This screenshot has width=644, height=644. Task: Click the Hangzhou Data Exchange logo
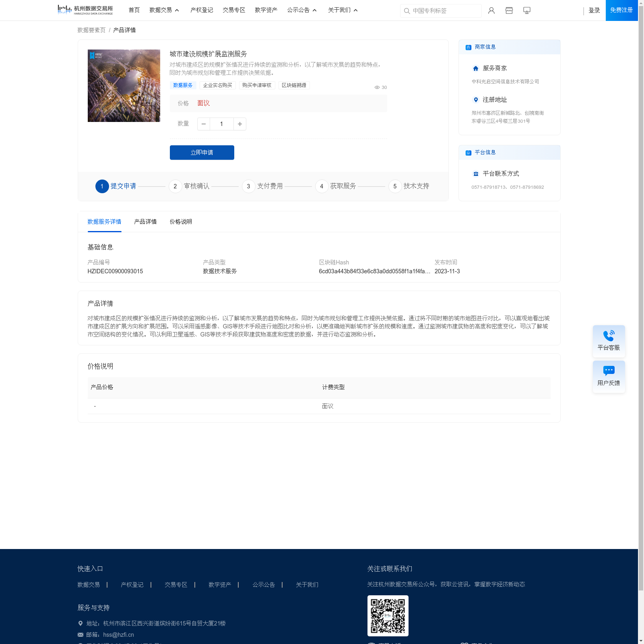(x=85, y=10)
